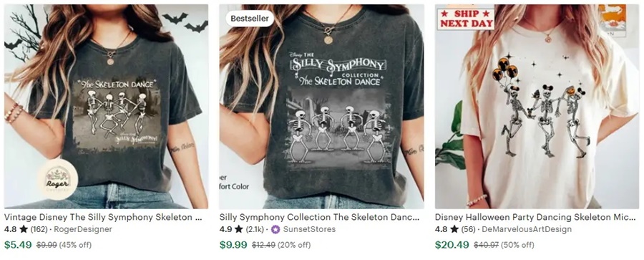Click the $9.99 sale price

click(233, 245)
